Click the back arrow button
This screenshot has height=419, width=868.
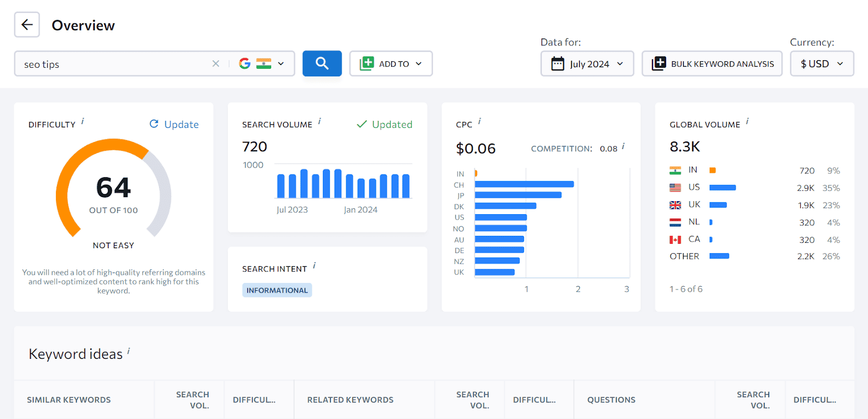tap(27, 25)
